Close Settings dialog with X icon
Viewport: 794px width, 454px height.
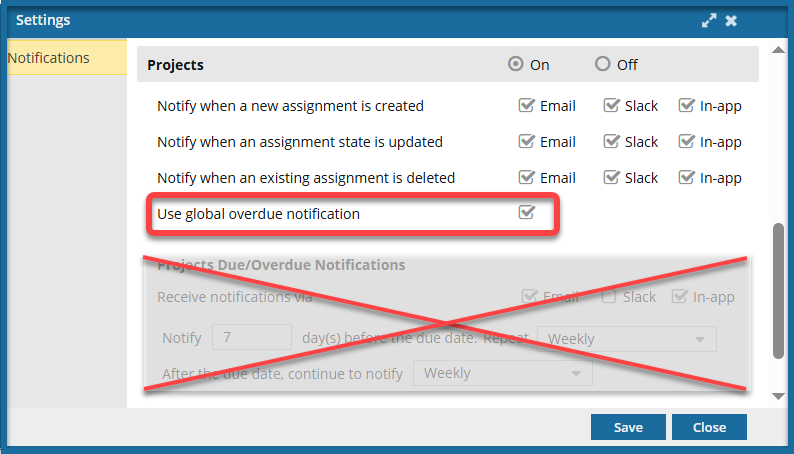(732, 20)
